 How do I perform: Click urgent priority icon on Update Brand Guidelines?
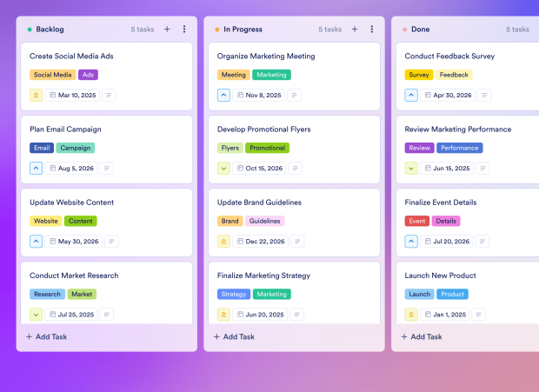pos(223,242)
